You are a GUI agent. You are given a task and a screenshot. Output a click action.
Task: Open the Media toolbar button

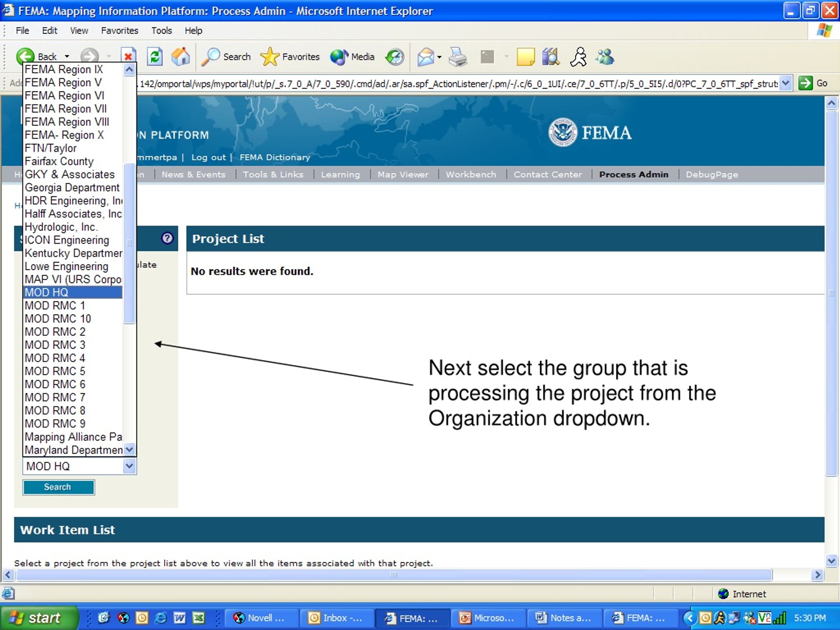352,56
